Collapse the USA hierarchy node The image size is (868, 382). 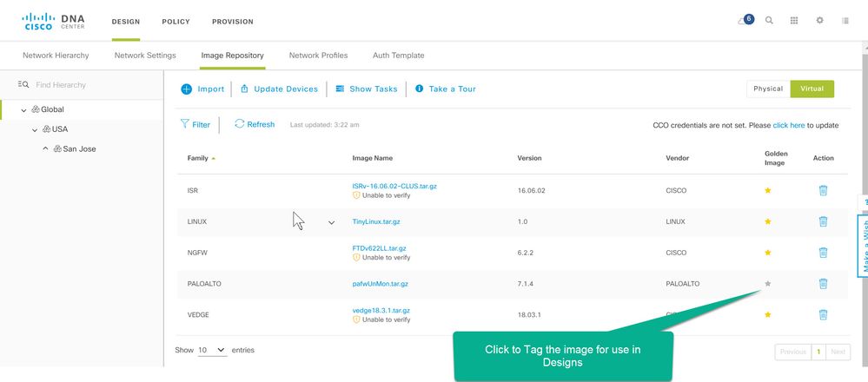coord(35,130)
